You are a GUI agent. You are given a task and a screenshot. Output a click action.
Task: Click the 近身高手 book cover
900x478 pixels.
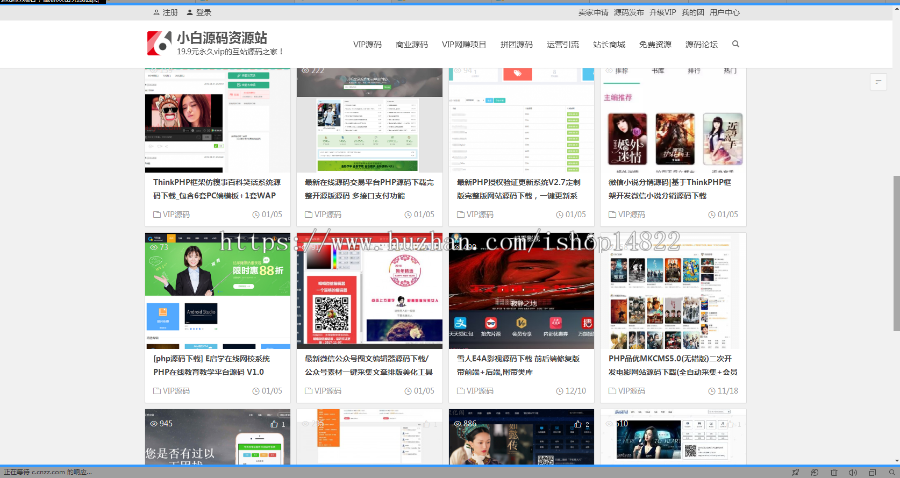click(723, 139)
